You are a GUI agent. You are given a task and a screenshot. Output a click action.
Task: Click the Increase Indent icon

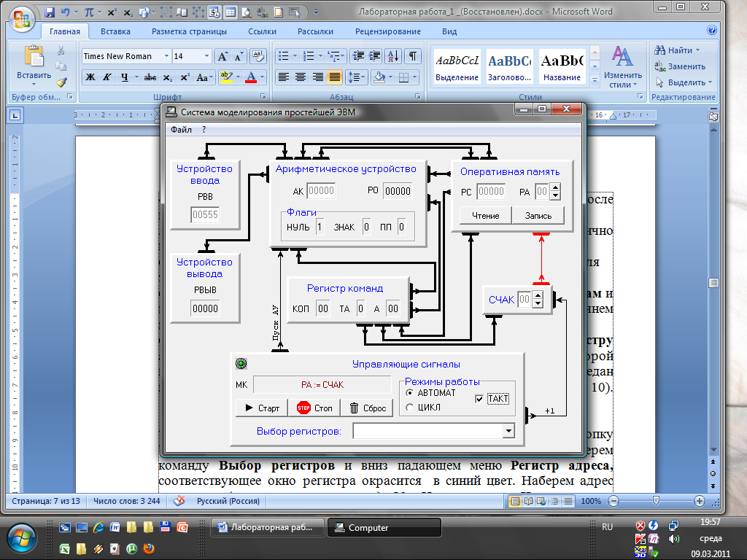tap(374, 56)
